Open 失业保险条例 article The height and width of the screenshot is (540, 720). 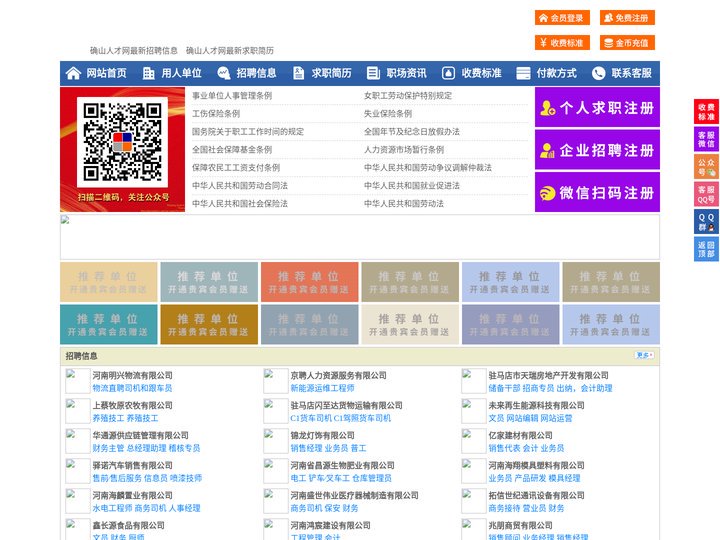(x=388, y=113)
